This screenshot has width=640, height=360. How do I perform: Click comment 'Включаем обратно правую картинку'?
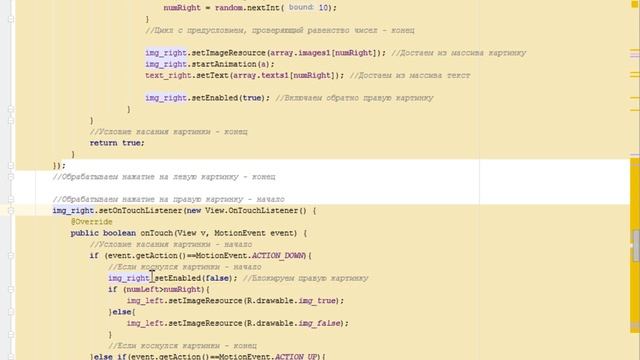tap(354, 98)
